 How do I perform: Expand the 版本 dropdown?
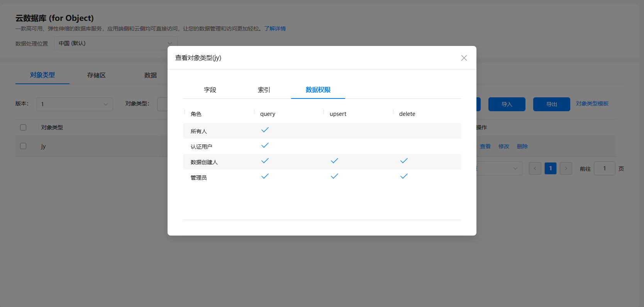pos(75,104)
